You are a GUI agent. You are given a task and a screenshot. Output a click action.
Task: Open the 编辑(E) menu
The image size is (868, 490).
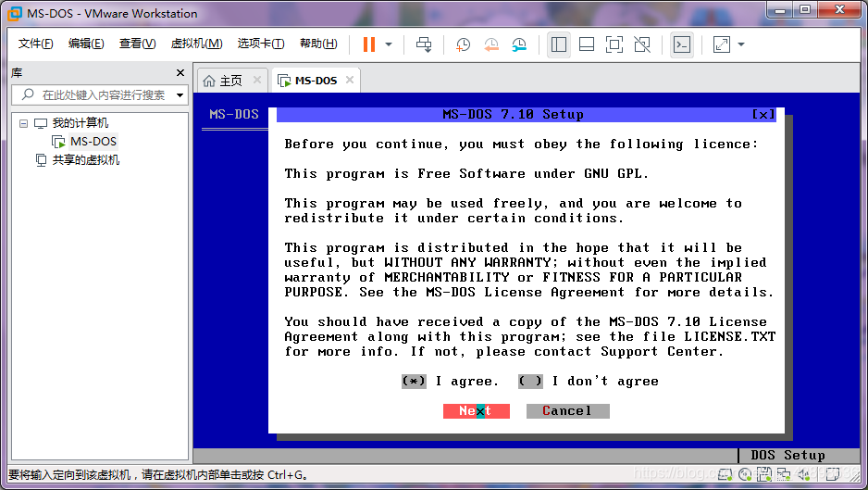point(86,44)
